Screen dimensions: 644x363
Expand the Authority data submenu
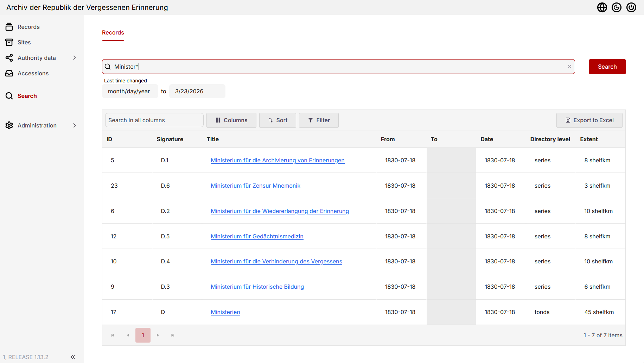tap(74, 58)
